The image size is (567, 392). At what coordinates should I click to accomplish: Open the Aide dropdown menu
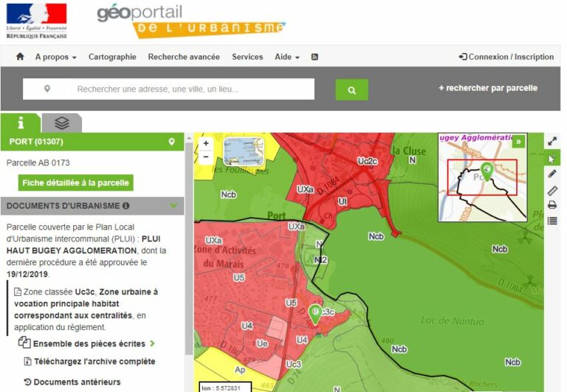point(287,57)
